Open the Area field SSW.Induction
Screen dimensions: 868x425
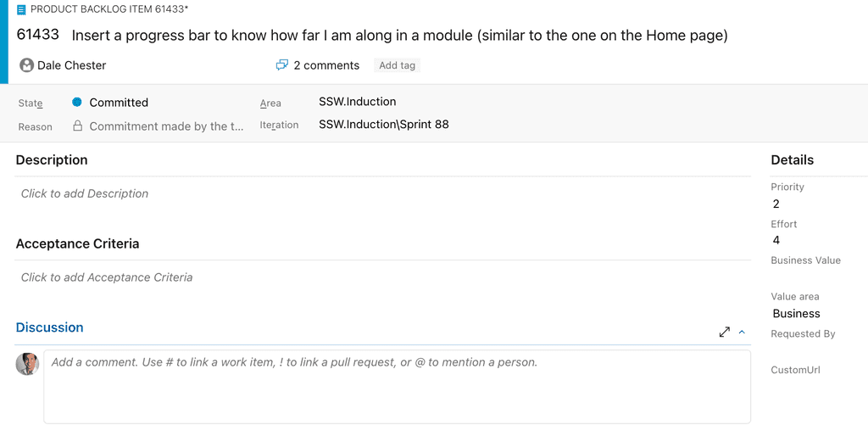click(x=357, y=102)
